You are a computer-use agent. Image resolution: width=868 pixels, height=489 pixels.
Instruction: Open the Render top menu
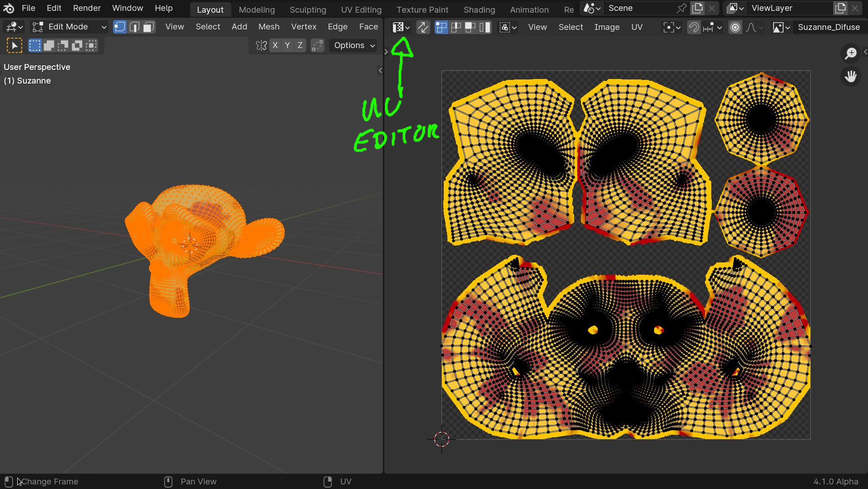pyautogui.click(x=87, y=8)
